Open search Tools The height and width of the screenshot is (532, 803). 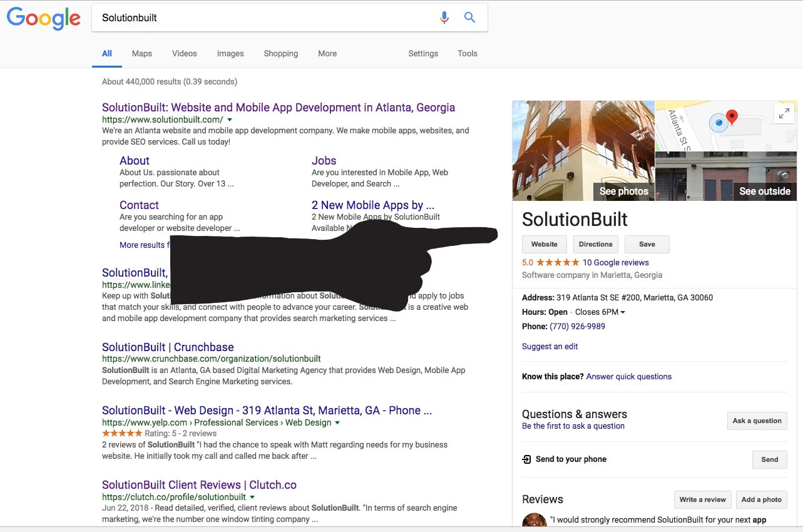click(x=468, y=53)
